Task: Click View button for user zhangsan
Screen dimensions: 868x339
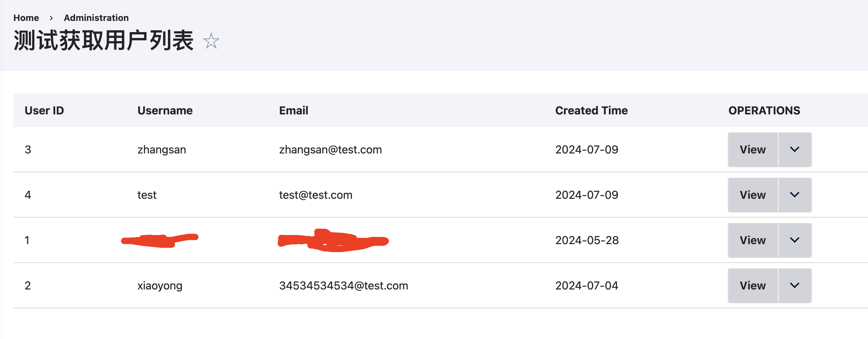Action: 752,150
